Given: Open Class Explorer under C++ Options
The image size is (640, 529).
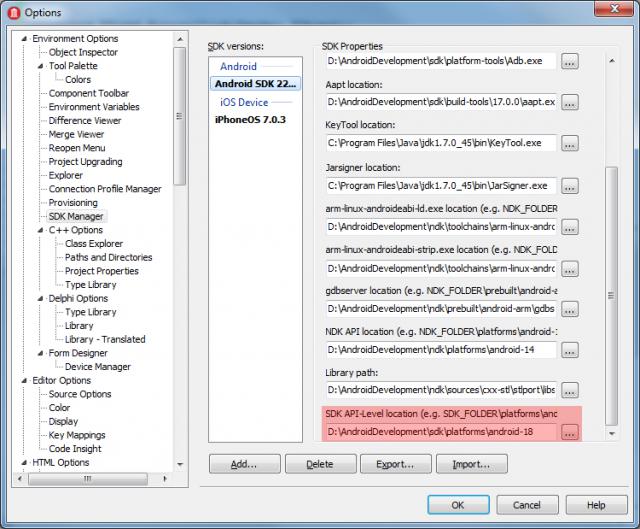Looking at the screenshot, I should 94,244.
